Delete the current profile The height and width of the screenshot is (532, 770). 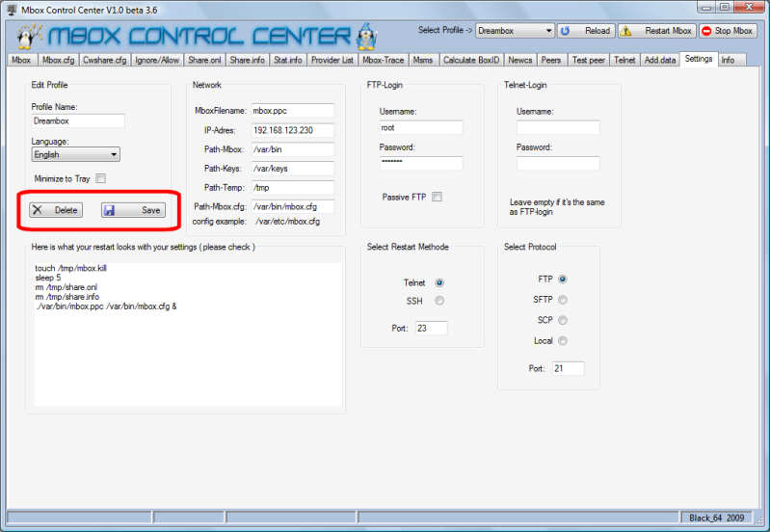pos(56,210)
